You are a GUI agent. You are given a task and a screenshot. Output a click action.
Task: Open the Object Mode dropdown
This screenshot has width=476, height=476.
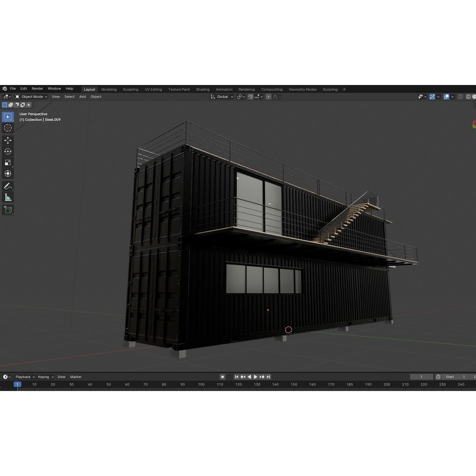(x=31, y=97)
